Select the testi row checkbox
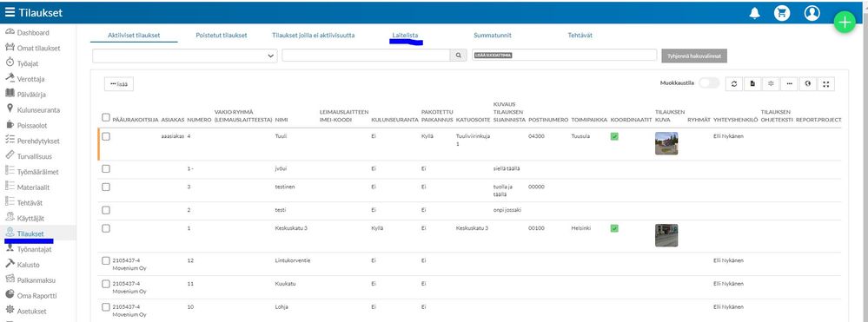This screenshot has height=322, width=868. tap(106, 210)
